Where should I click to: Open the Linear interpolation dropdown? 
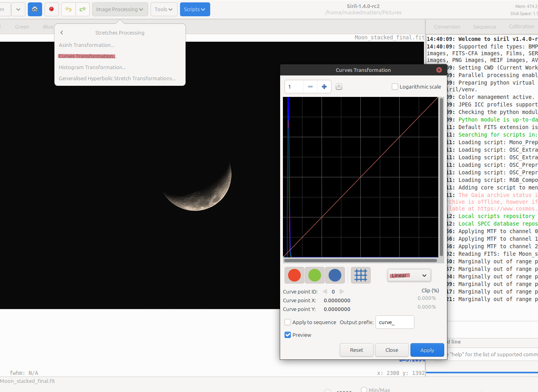[x=409, y=275]
